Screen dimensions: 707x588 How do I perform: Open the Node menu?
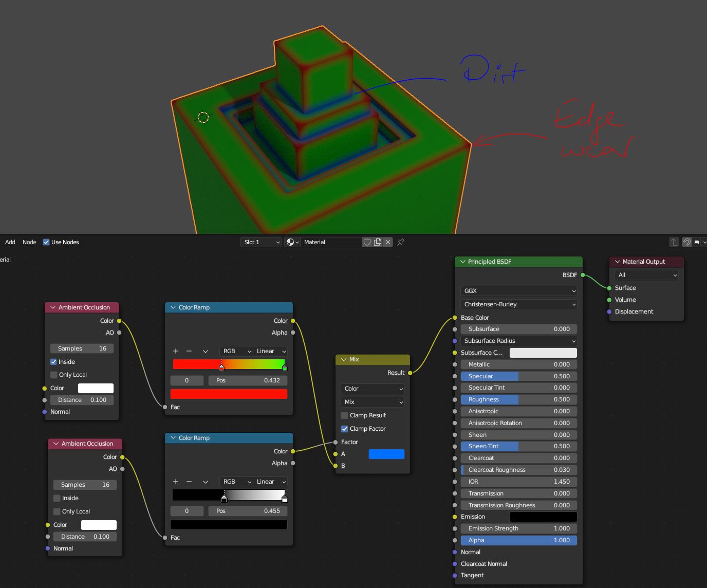point(29,242)
